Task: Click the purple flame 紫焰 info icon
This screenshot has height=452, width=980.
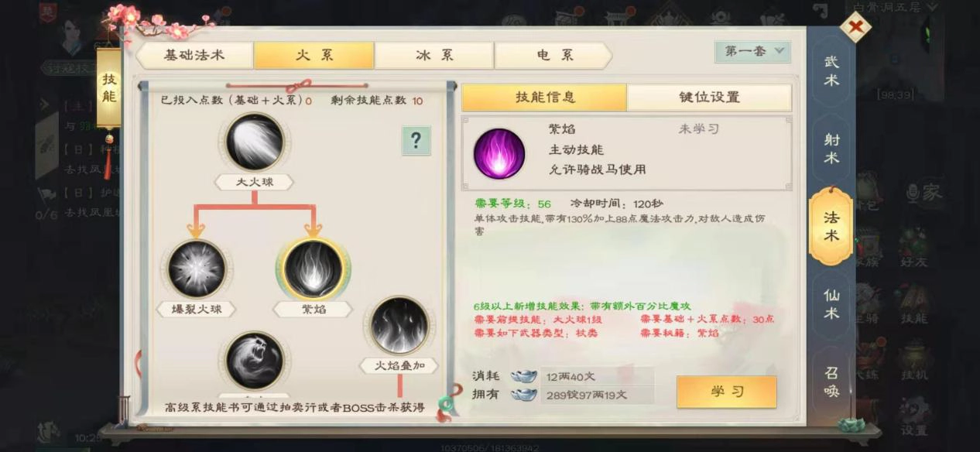Action: coord(499,153)
